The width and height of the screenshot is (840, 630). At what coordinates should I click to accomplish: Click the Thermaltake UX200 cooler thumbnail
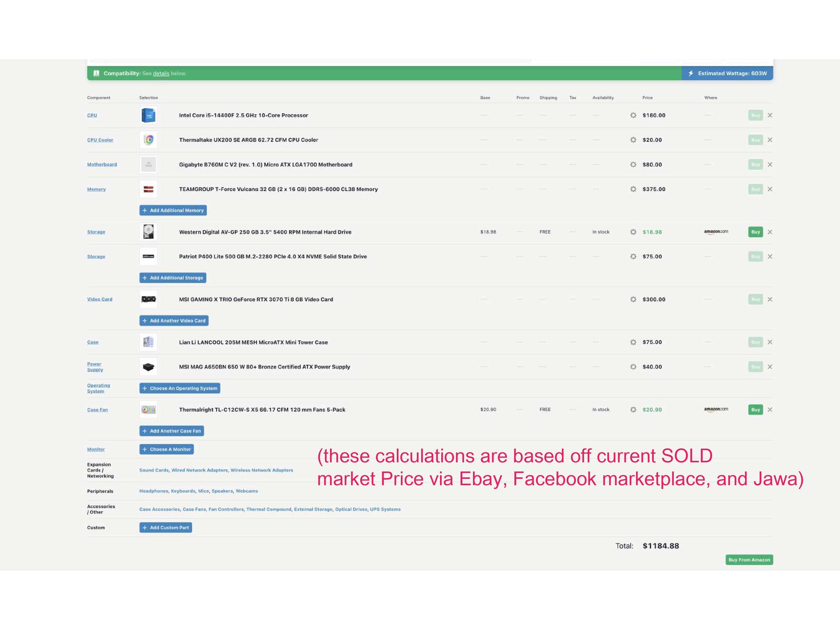pyautogui.click(x=148, y=140)
